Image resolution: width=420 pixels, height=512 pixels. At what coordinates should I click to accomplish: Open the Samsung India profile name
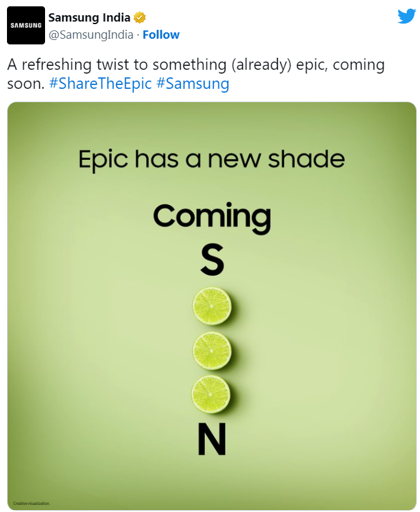pos(89,18)
